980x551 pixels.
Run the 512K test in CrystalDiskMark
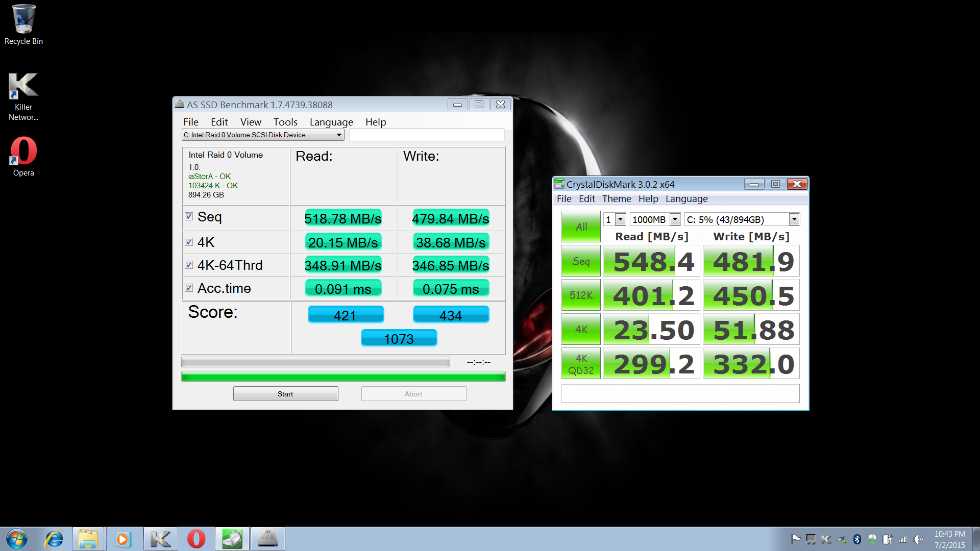point(581,295)
